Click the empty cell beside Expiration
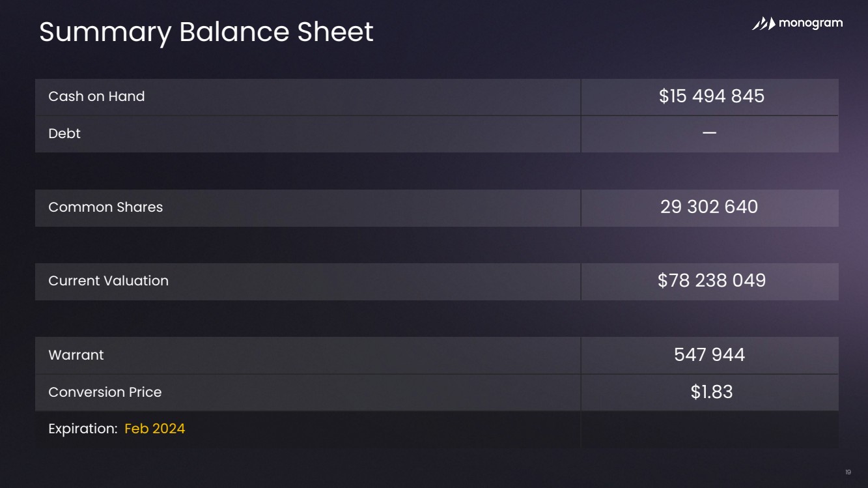This screenshot has width=868, height=488. [709, 429]
